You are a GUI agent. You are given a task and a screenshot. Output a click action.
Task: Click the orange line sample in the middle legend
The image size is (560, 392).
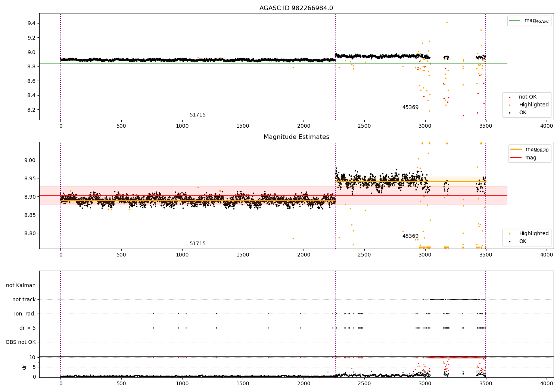pyautogui.click(x=516, y=149)
